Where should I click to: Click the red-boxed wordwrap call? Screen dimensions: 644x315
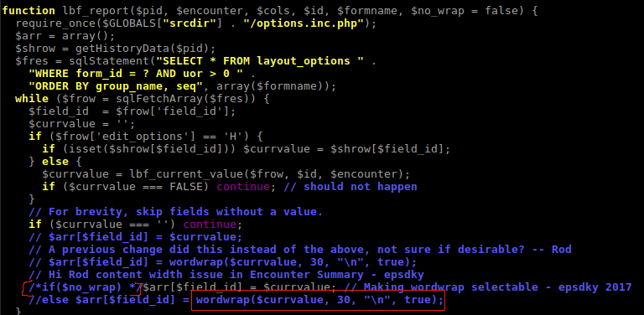pyautogui.click(x=319, y=300)
